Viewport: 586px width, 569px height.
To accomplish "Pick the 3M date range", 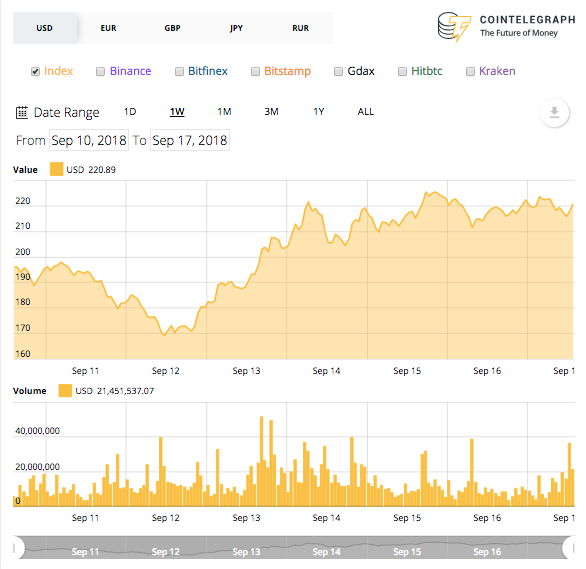I will [271, 112].
